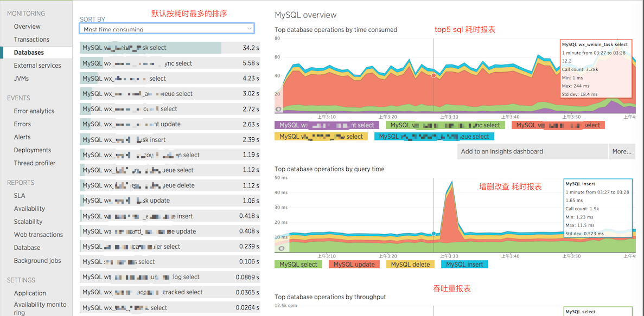Open the Thread profiler

pyautogui.click(x=35, y=163)
